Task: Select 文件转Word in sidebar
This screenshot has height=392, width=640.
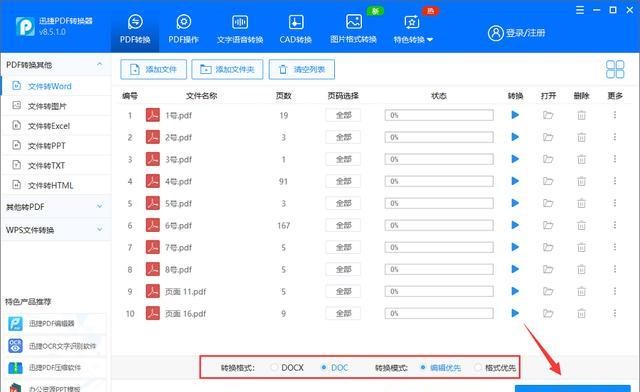Action: click(56, 86)
